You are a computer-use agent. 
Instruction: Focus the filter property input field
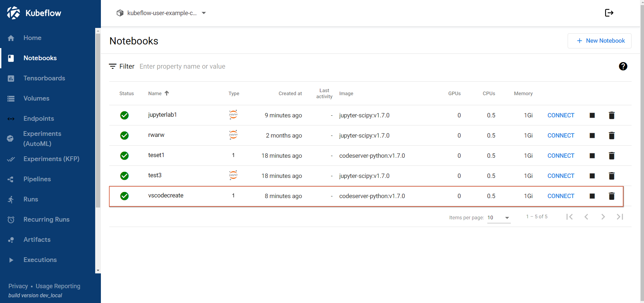[x=373, y=66]
